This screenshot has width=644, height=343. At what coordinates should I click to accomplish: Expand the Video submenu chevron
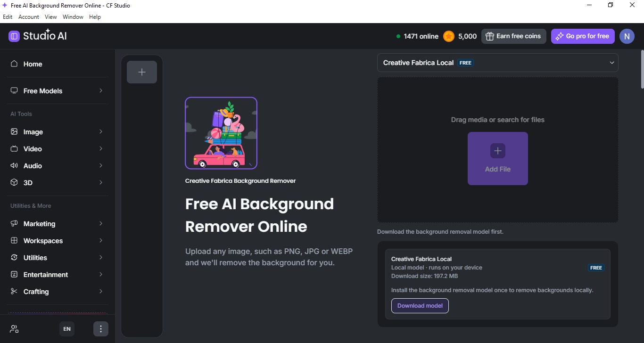101,148
